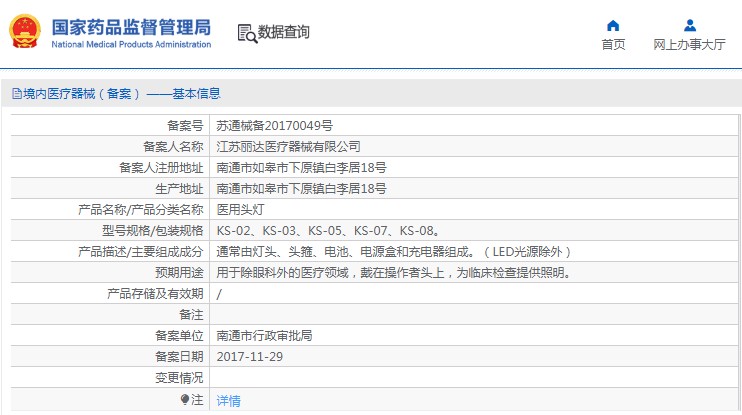Click the 国家药品监督管理局 site title
742x415 pixels.
[130, 25]
